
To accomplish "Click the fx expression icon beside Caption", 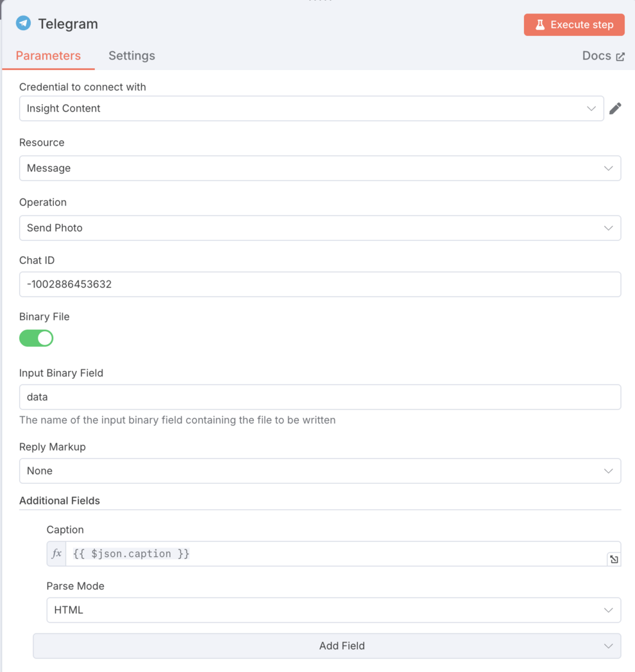I will [x=56, y=554].
